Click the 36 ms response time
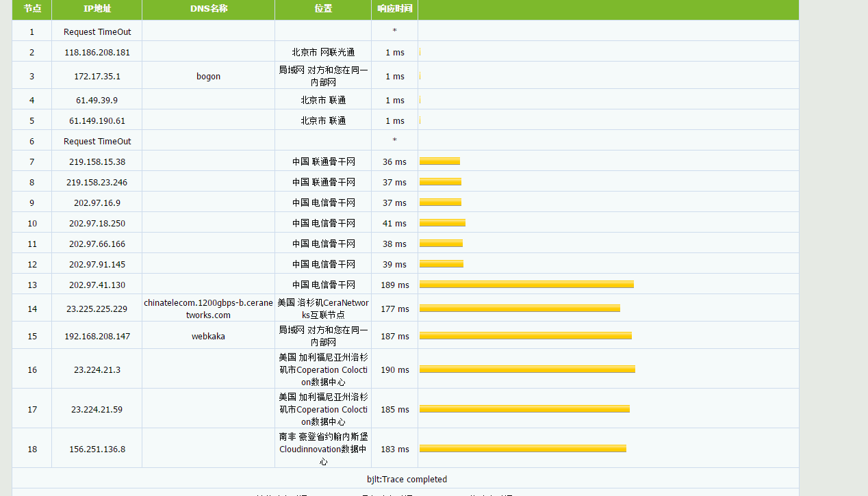 click(x=394, y=162)
